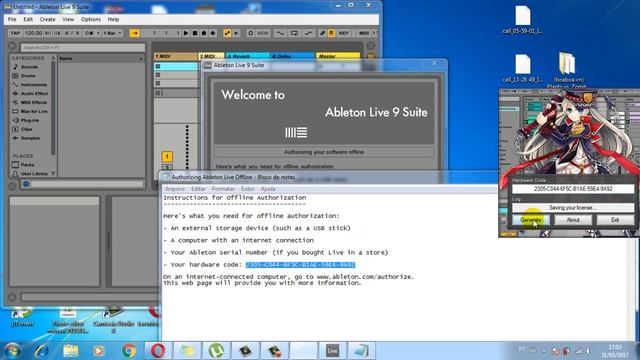Open Editar menu in Notepad
640x360 pixels.
coord(198,189)
